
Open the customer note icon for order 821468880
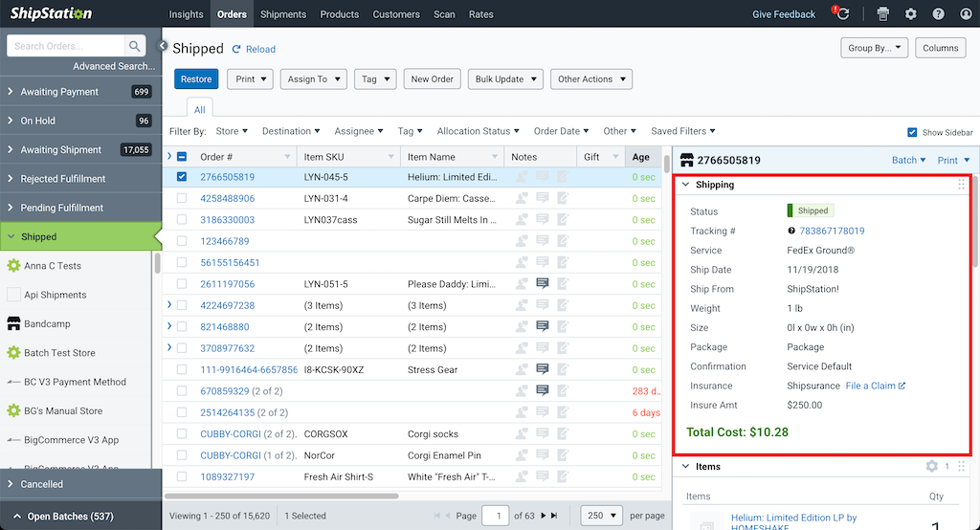click(x=543, y=326)
